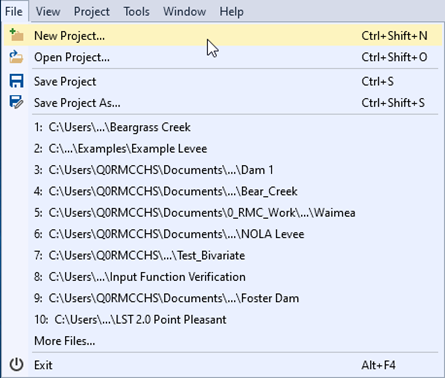Click the Open Project folder icon
This screenshot has height=378, width=445.
pyautogui.click(x=16, y=57)
